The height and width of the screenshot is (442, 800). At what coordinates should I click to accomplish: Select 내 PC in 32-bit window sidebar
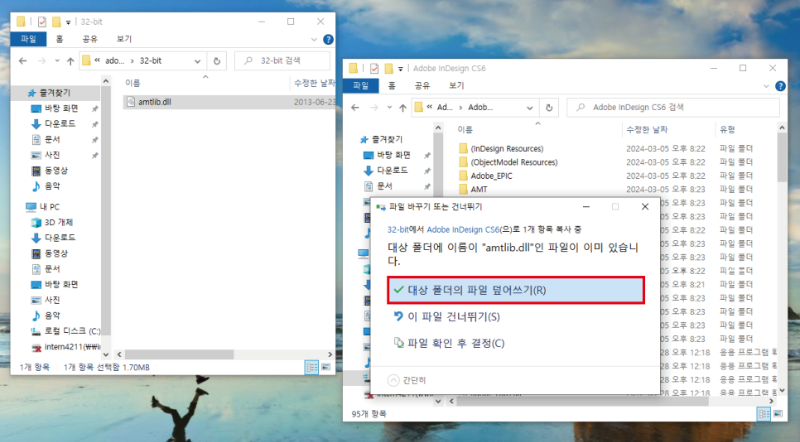pyautogui.click(x=43, y=207)
